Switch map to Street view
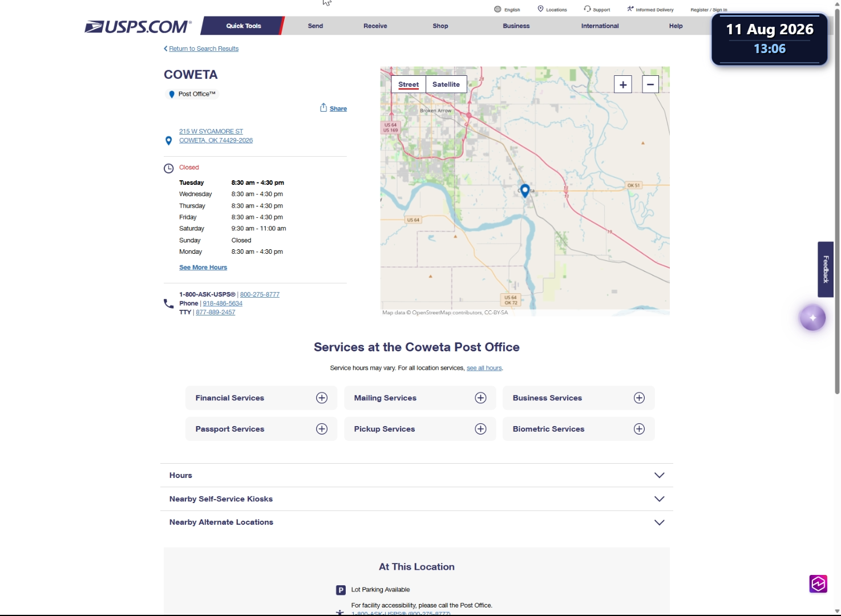Viewport: 841px width, 616px height. click(409, 84)
